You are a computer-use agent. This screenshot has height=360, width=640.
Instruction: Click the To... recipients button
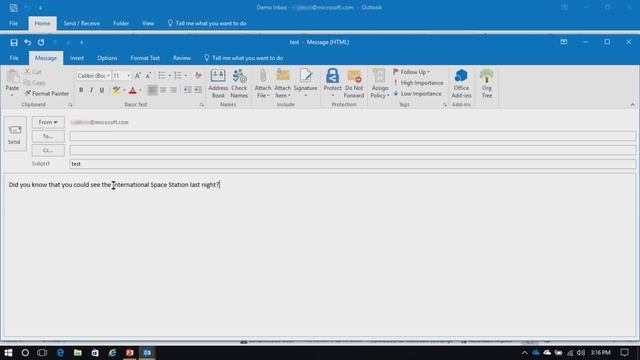48,136
